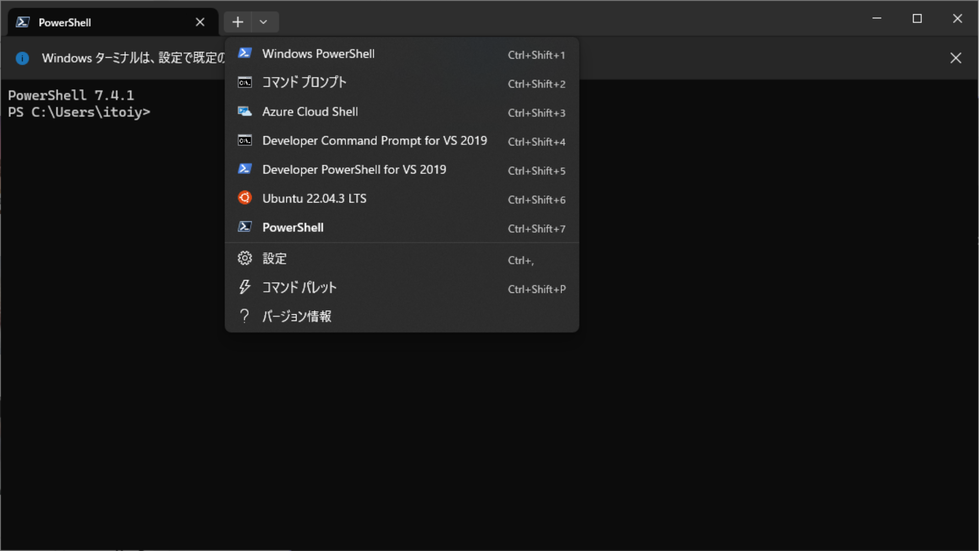This screenshot has width=980, height=551.
Task: Click the Ubuntu 22.04.3 LTS logo icon
Action: point(245,198)
